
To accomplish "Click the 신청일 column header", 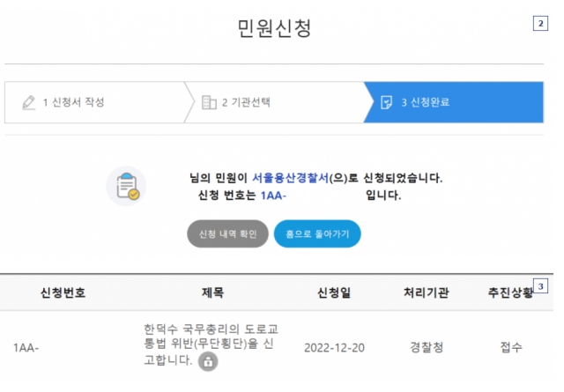I will (334, 292).
